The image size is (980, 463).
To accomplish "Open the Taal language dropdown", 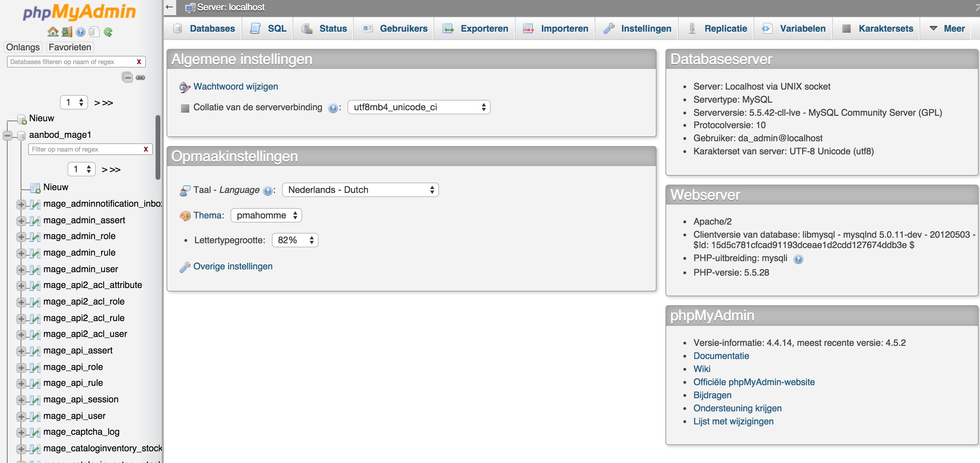I will click(x=360, y=190).
